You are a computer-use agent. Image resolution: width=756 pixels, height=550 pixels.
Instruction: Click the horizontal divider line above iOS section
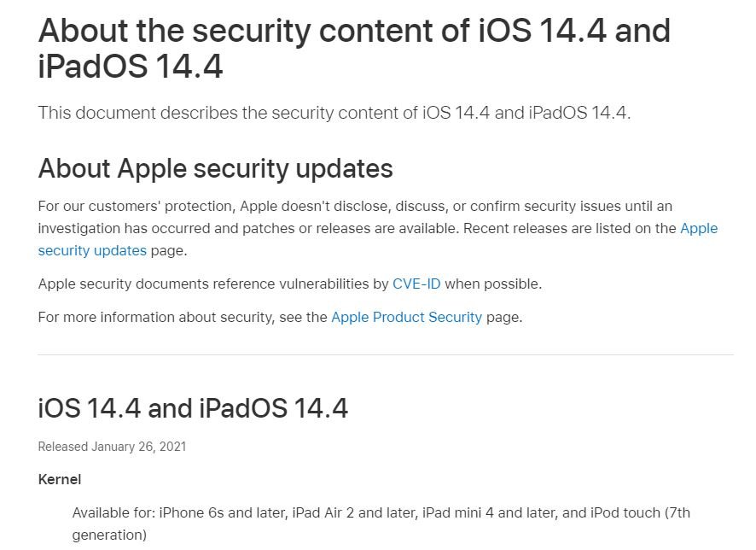(386, 354)
